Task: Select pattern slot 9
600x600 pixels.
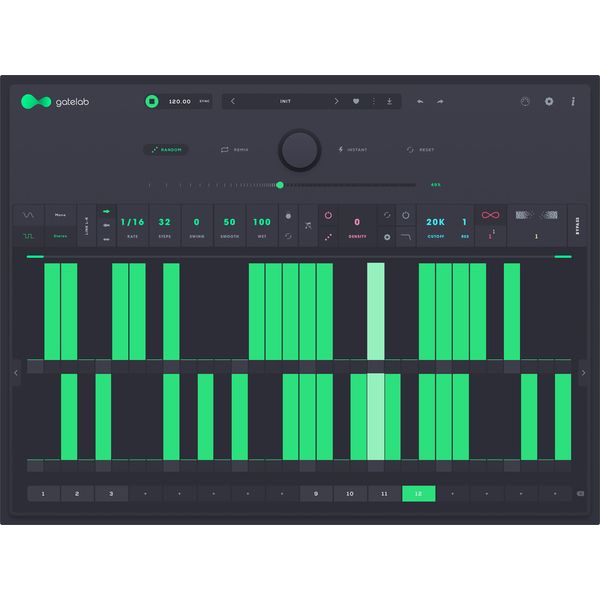Action: tap(316, 494)
